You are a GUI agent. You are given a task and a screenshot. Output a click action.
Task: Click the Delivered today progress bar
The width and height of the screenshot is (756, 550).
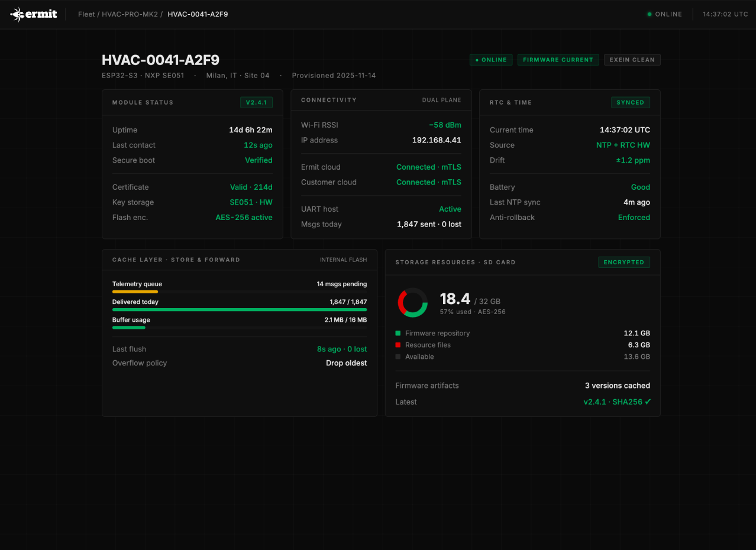(x=239, y=309)
